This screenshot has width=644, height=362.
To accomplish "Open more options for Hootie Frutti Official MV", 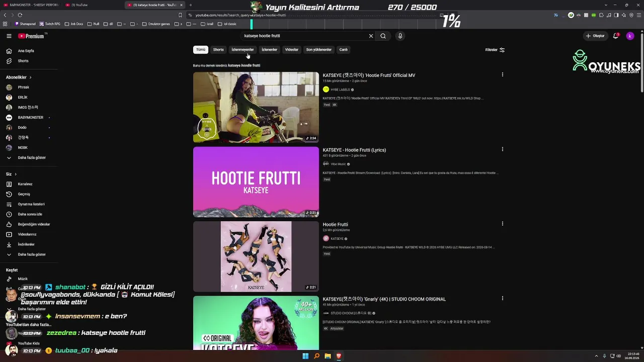I will click(502, 75).
